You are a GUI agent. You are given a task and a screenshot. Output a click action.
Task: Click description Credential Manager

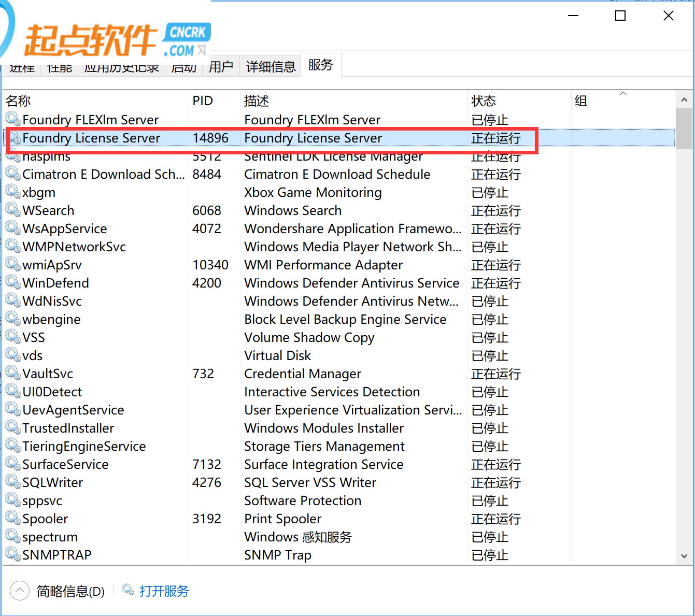303,374
